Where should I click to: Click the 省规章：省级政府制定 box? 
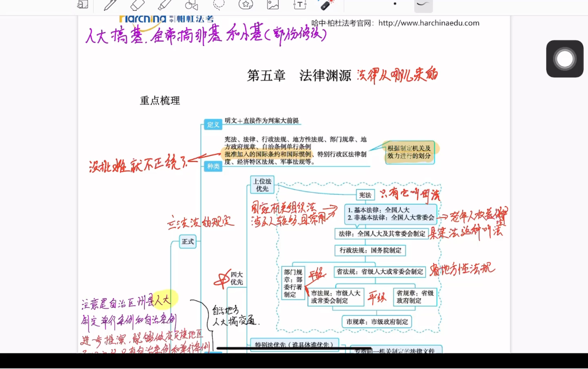(415, 297)
